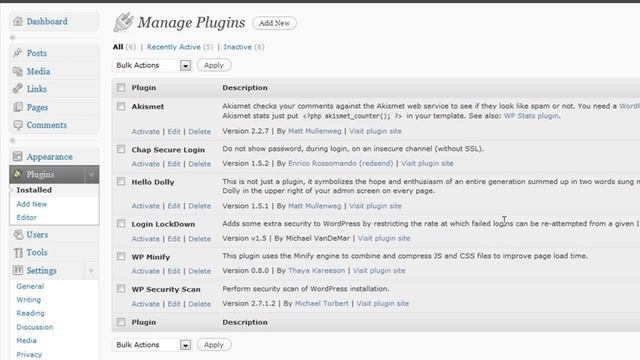The height and width of the screenshot is (360, 640).
Task: Click the Appearance icon in the sidebar
Action: (18, 156)
